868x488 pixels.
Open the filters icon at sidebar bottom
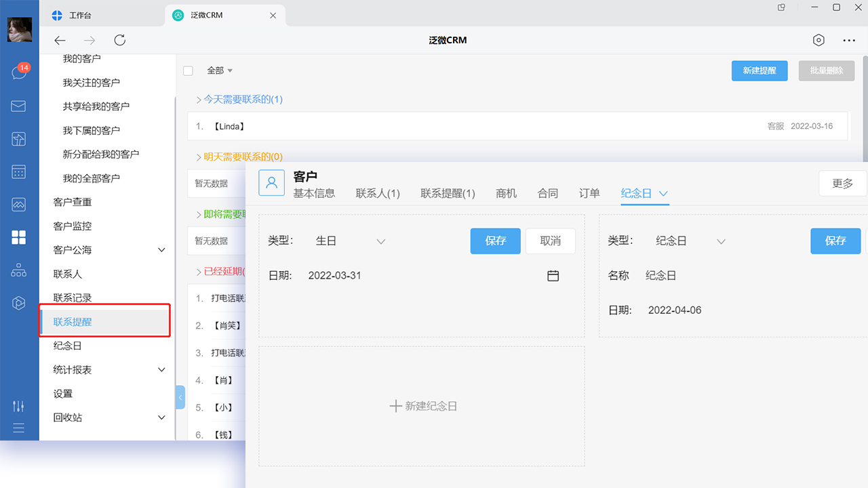(18, 406)
